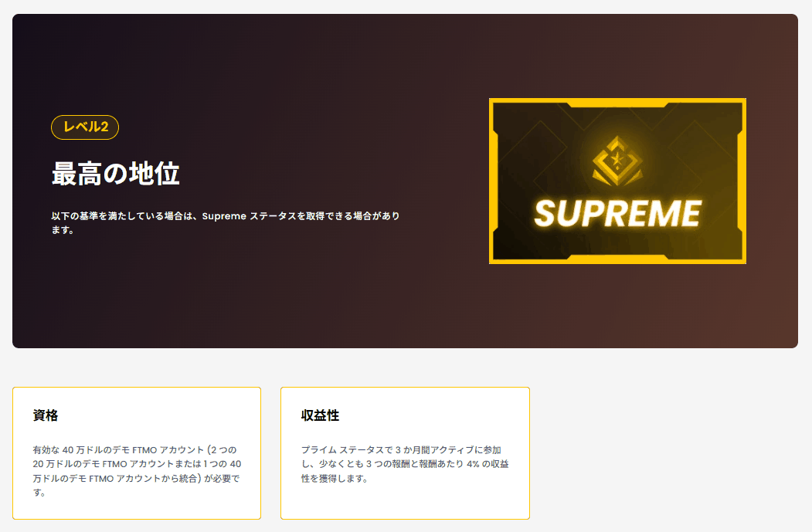
Task: Click the gold diamond star emblem
Action: point(617,161)
